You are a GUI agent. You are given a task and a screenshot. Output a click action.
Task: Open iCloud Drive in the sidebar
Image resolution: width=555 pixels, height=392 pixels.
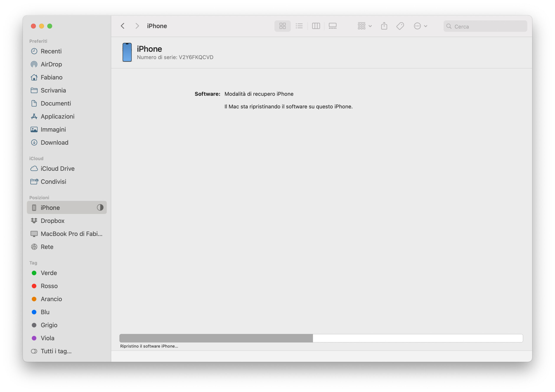click(x=67, y=169)
